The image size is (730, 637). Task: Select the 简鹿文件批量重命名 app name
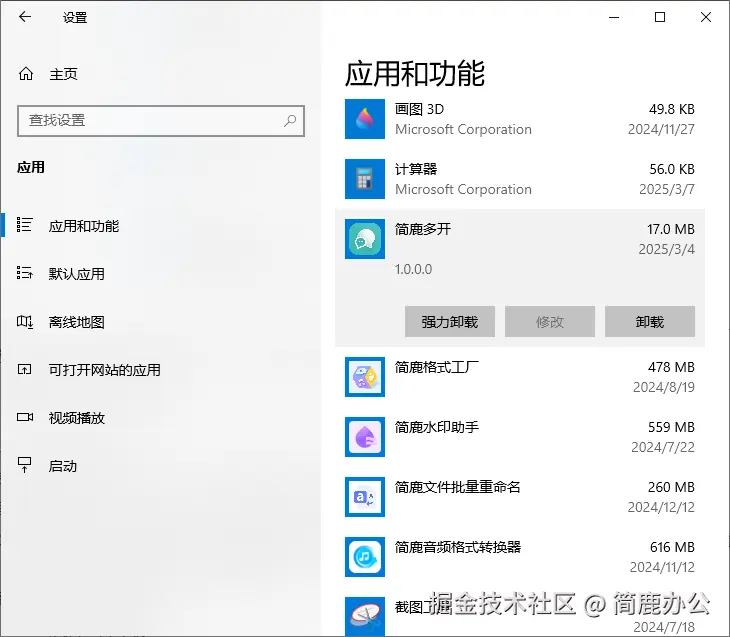(x=458, y=487)
